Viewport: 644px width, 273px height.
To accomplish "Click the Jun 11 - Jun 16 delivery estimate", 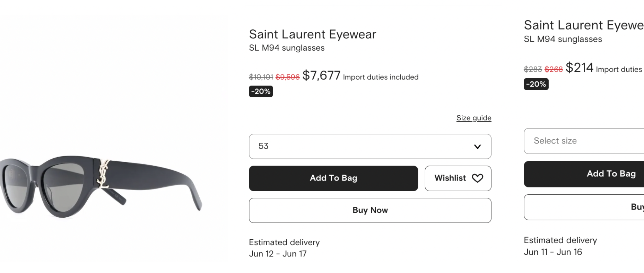I will [553, 252].
